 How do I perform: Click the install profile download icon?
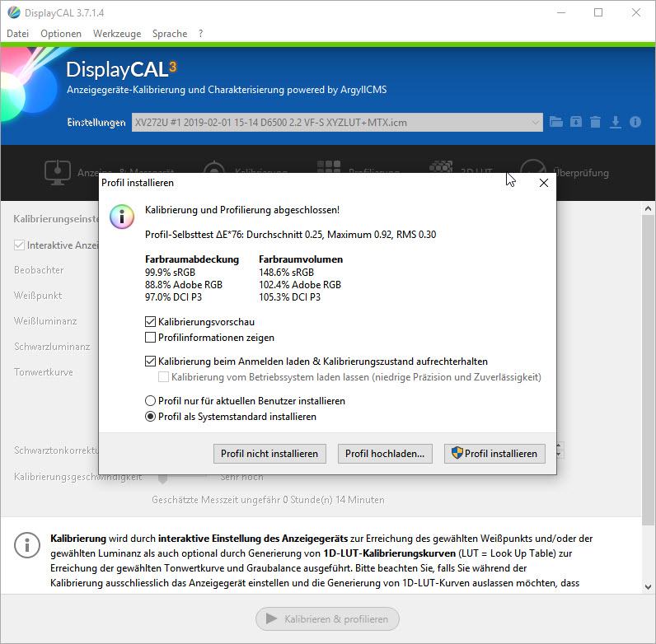(615, 122)
